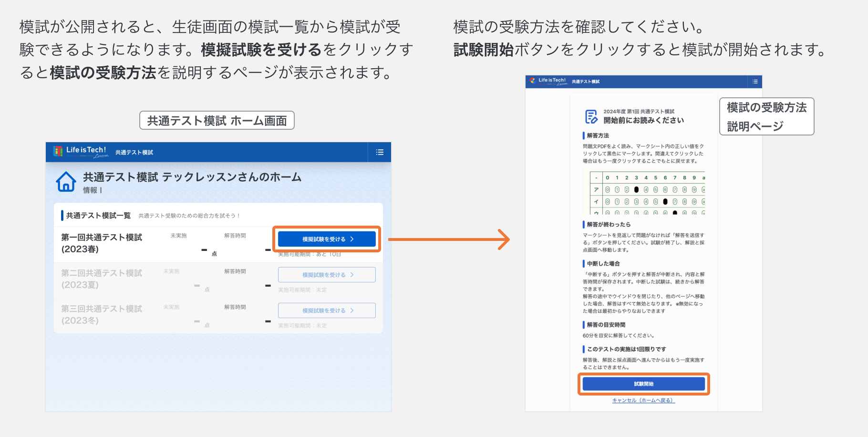868x437 pixels.
Task: Click the 共通テスト模試一覧 section heading
Action: tap(98, 216)
